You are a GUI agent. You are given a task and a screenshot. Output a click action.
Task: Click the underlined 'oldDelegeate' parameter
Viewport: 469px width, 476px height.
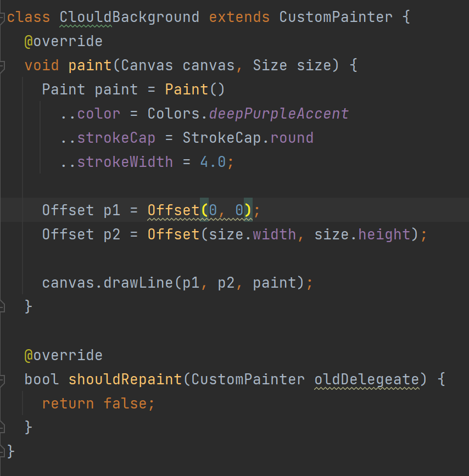click(x=367, y=379)
